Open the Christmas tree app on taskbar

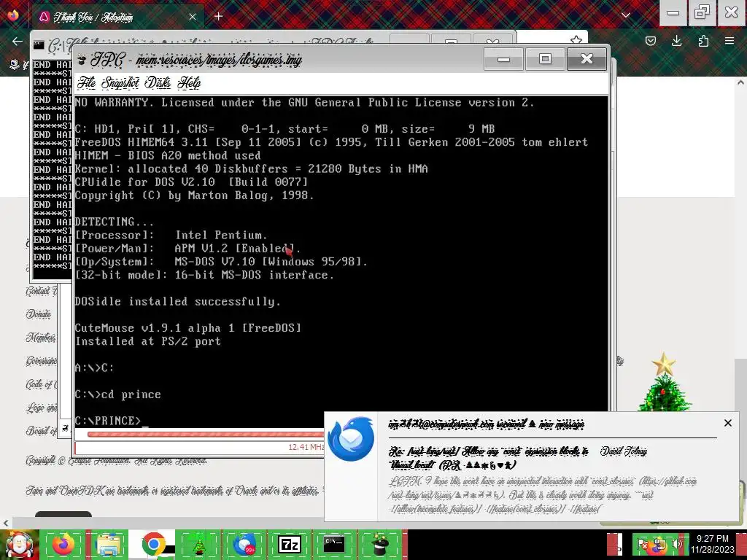(198, 544)
